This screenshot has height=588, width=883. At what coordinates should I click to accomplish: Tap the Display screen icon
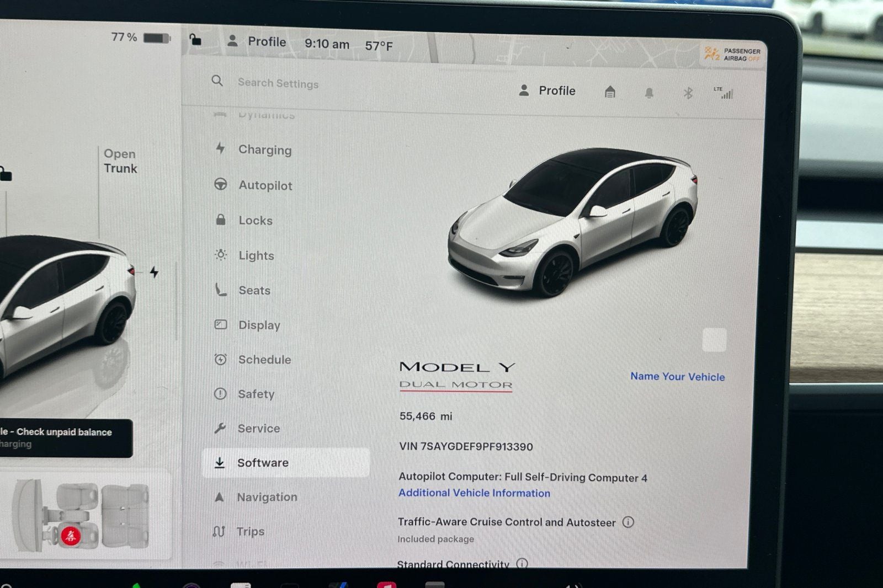[221, 324]
